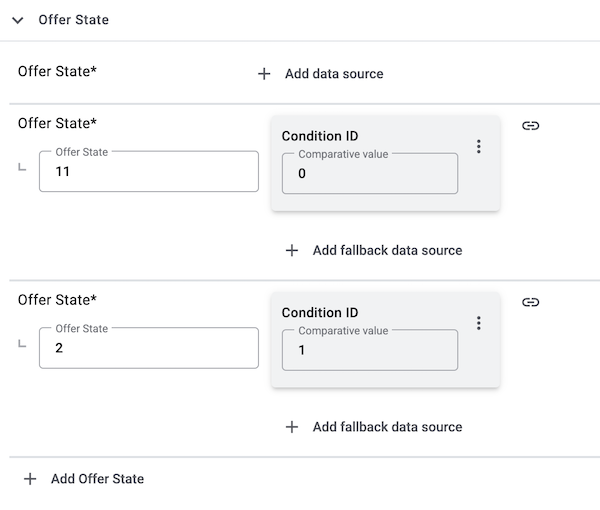The image size is (600, 510).
Task: Click the Add data source label
Action: pyautogui.click(x=333, y=74)
